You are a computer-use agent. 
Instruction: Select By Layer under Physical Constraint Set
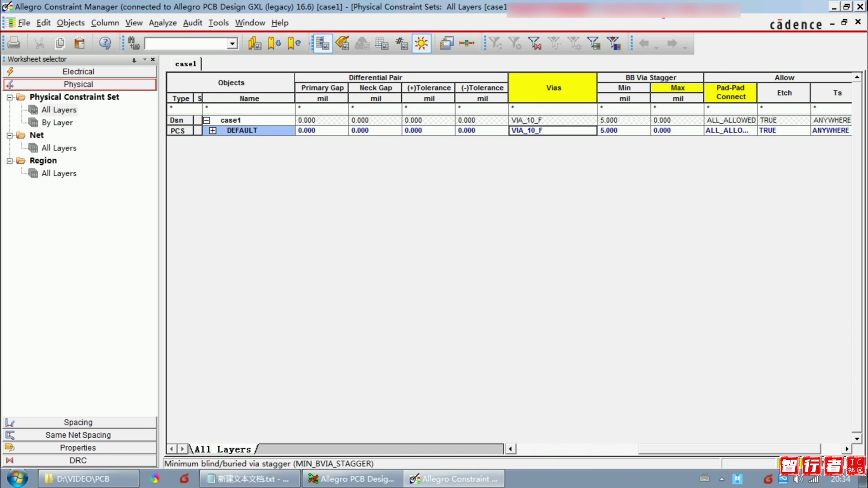[57, 122]
